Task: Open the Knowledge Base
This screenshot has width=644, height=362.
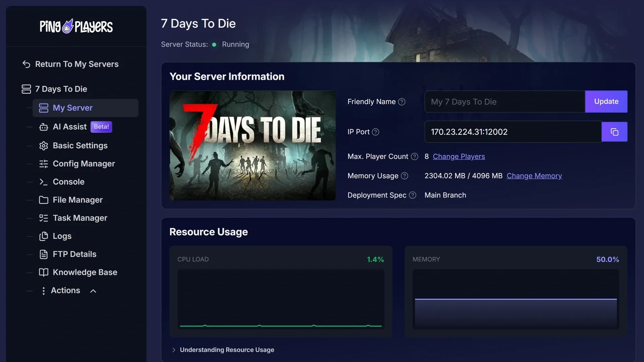Action: click(x=85, y=272)
